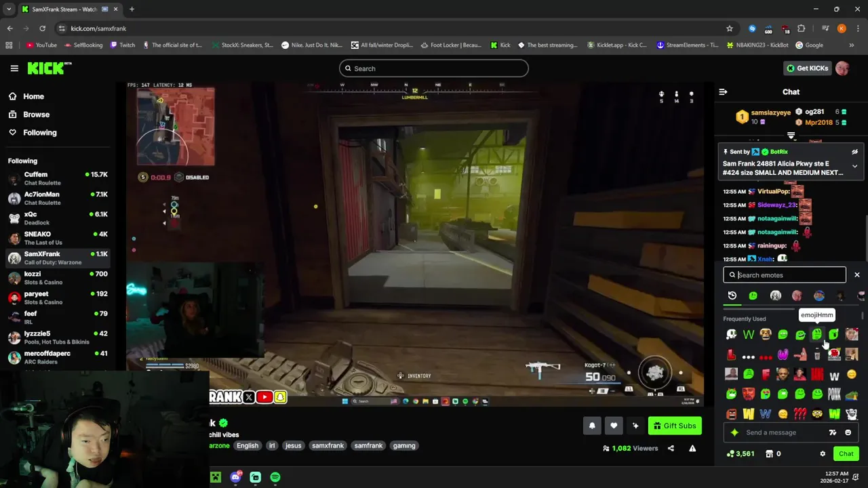Open the channel points 3,561 balance

tap(740, 453)
